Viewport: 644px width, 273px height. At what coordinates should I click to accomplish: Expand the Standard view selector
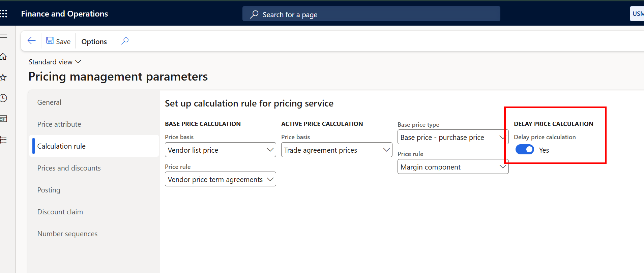click(55, 62)
